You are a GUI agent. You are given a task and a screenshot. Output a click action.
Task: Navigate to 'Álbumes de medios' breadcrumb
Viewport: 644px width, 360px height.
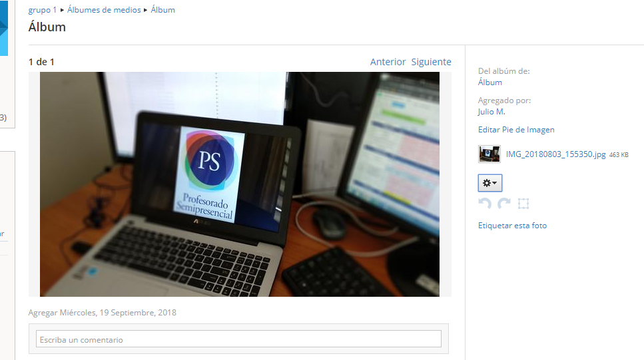104,10
